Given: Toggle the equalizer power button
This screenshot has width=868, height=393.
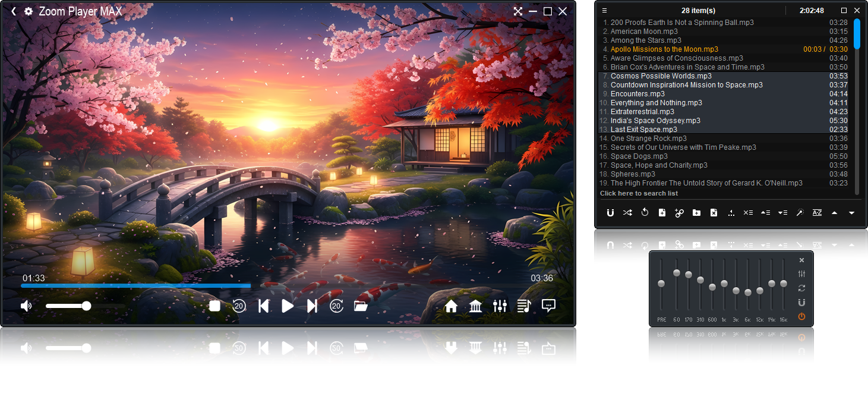Looking at the screenshot, I should coord(801,316).
